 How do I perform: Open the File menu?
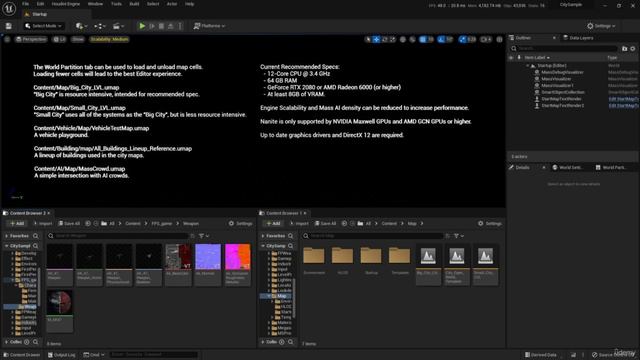[x=25, y=4]
